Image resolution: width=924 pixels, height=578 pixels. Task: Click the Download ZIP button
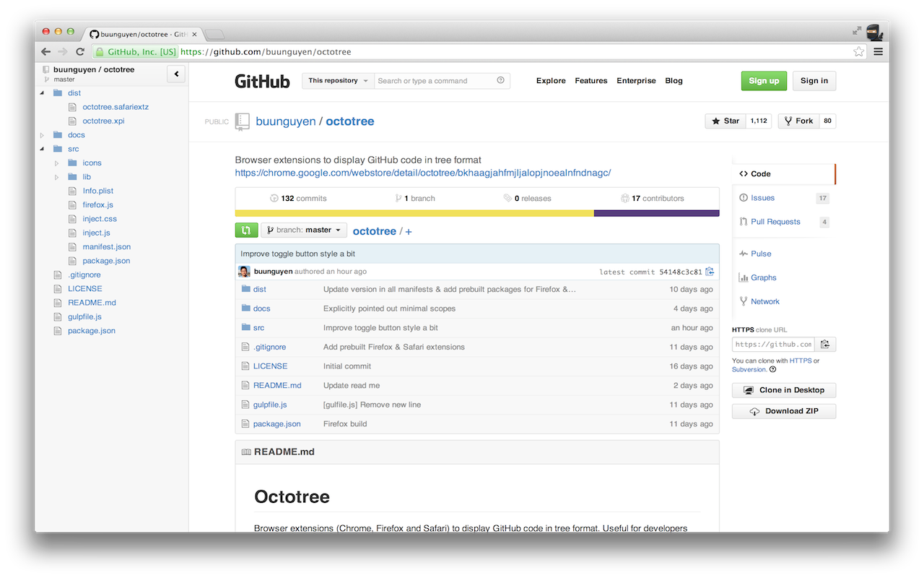[x=783, y=410]
